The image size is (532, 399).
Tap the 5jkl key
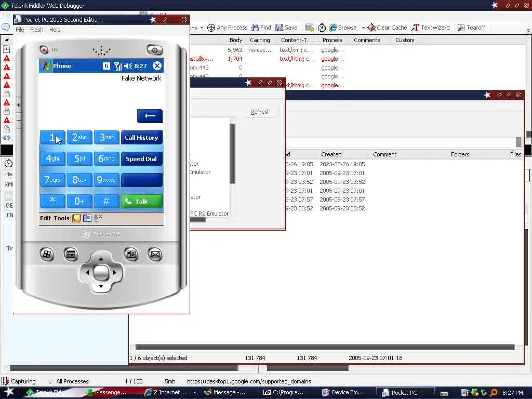(79, 158)
